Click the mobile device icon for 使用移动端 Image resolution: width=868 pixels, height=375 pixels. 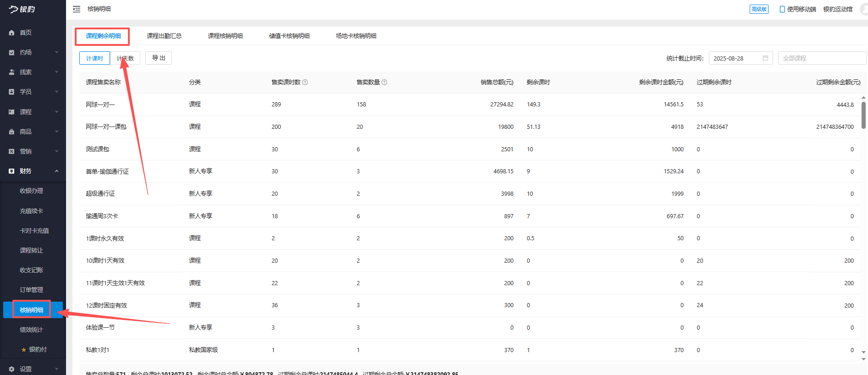coord(782,9)
